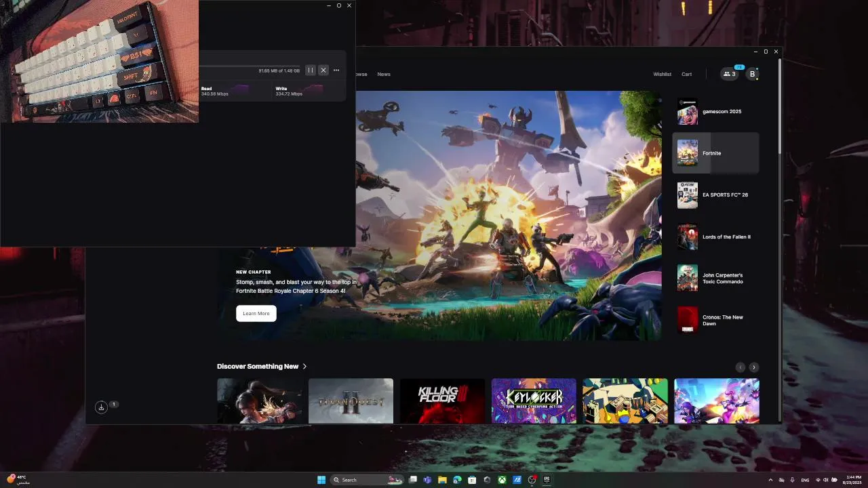Image resolution: width=868 pixels, height=488 pixels.
Task: Go to previous Discover carousel page
Action: pyautogui.click(x=741, y=367)
